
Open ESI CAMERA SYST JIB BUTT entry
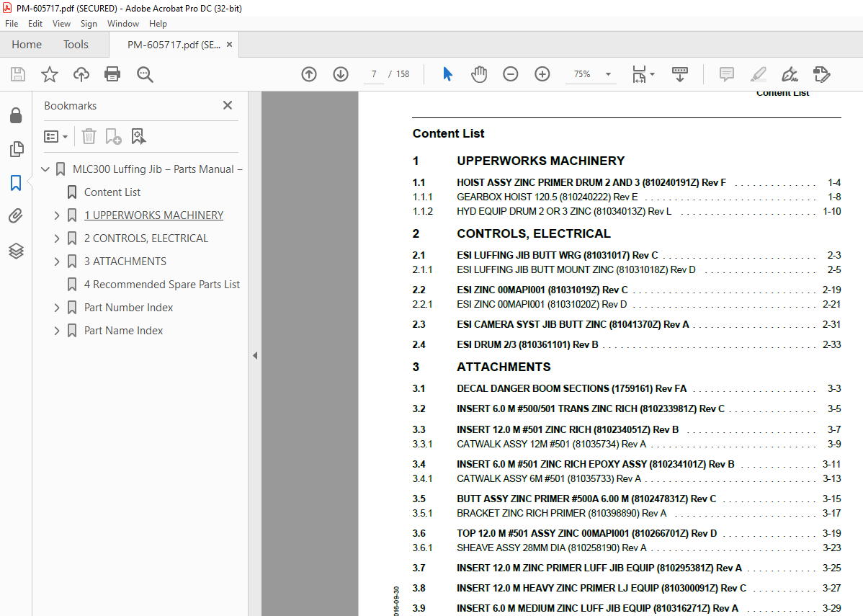tap(573, 324)
